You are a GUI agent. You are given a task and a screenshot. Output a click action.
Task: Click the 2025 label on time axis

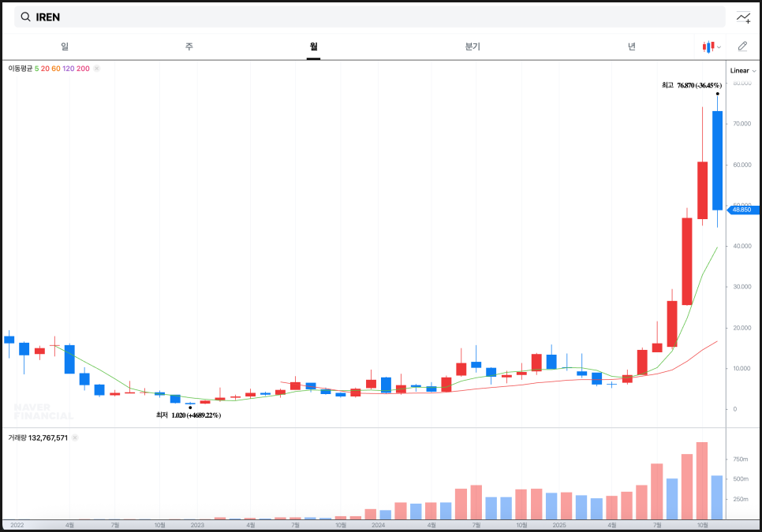[x=558, y=525]
